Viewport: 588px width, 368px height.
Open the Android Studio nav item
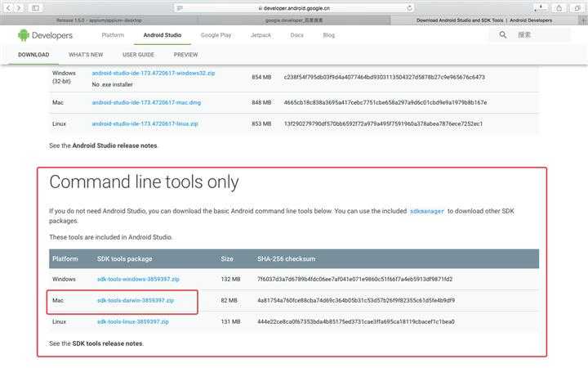tap(163, 35)
